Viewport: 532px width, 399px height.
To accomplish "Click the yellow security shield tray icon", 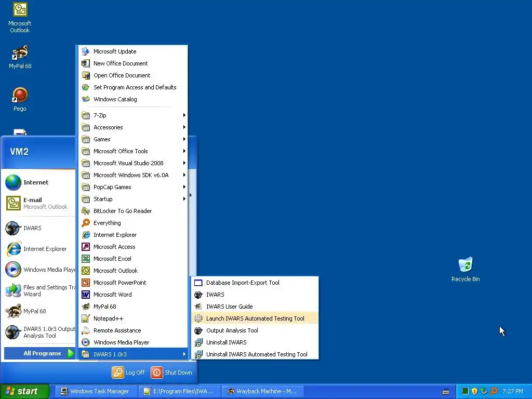I will click(474, 391).
